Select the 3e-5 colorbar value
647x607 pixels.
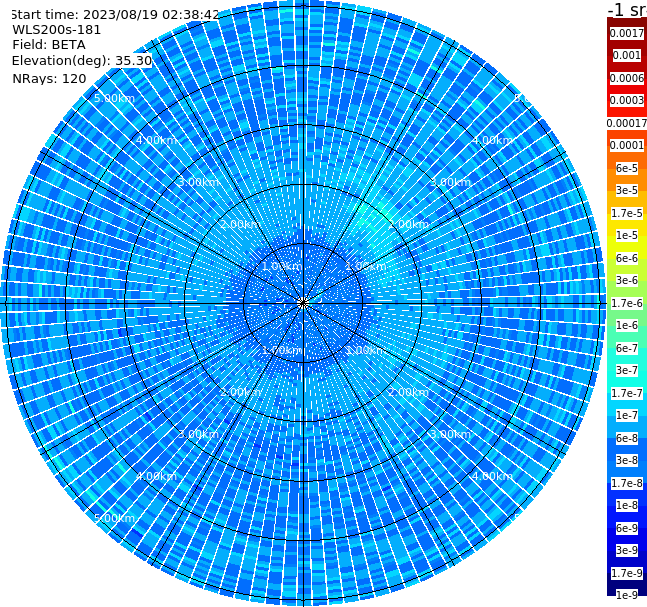627,191
